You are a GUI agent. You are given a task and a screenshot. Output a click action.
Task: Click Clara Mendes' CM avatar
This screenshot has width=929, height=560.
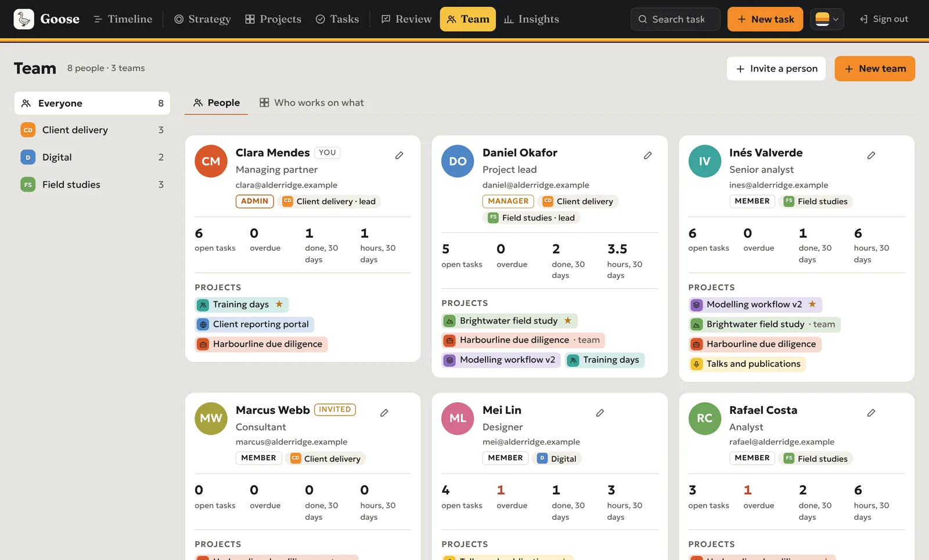pos(211,161)
